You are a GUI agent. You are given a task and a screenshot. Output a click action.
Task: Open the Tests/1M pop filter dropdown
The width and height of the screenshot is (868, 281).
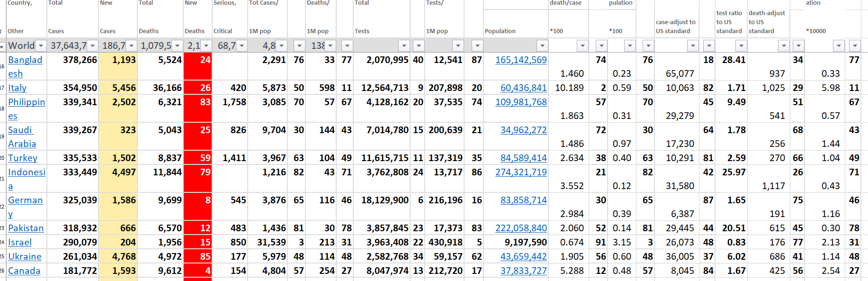458,46
